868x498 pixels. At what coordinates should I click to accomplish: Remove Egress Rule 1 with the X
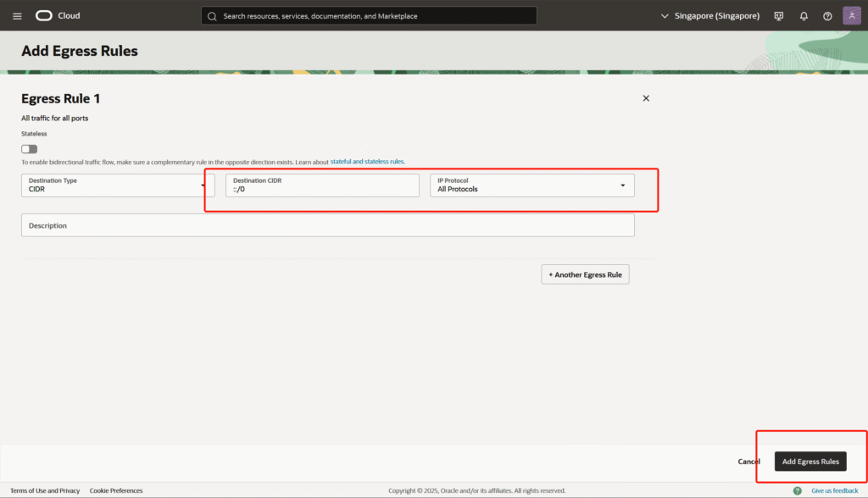[x=646, y=98]
